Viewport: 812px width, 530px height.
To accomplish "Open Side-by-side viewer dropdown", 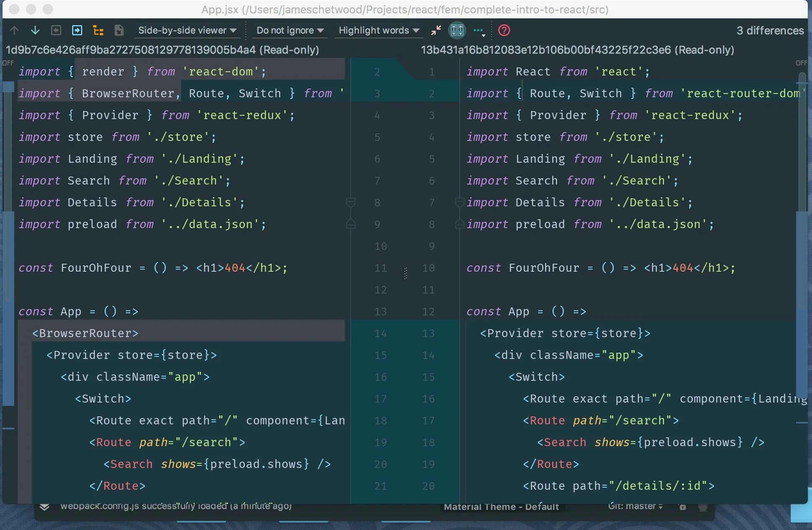I will pyautogui.click(x=187, y=30).
